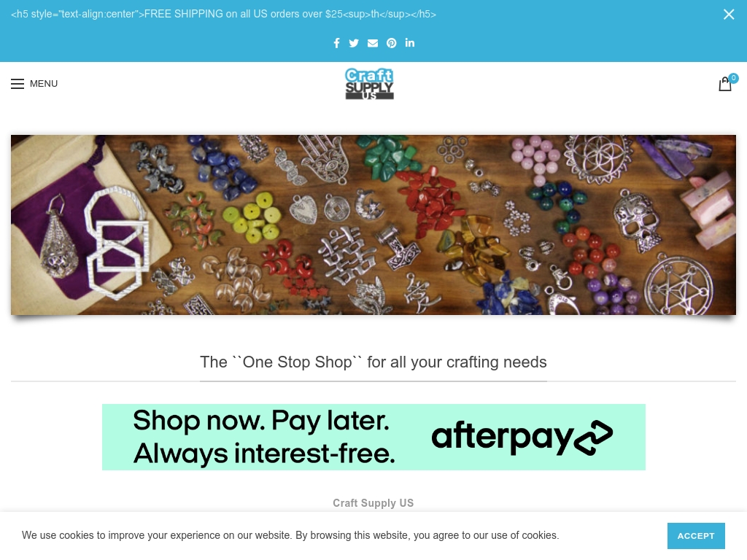Image resolution: width=747 pixels, height=560 pixels.
Task: Click the email envelope icon
Action: tap(373, 43)
